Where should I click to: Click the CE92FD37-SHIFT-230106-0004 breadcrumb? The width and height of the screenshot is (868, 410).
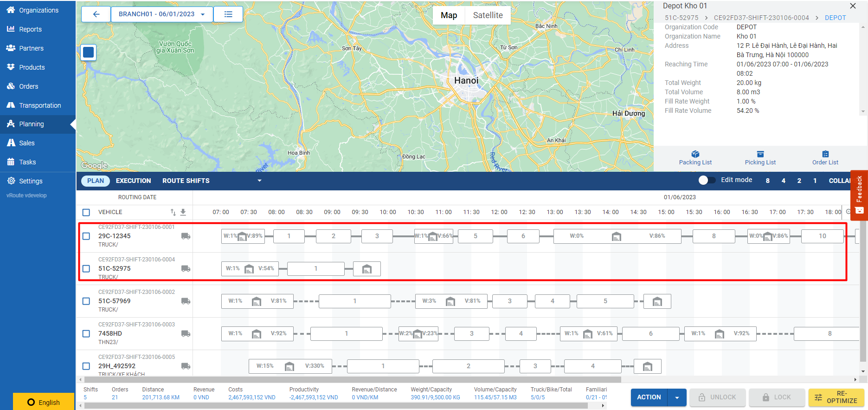pyautogui.click(x=761, y=18)
